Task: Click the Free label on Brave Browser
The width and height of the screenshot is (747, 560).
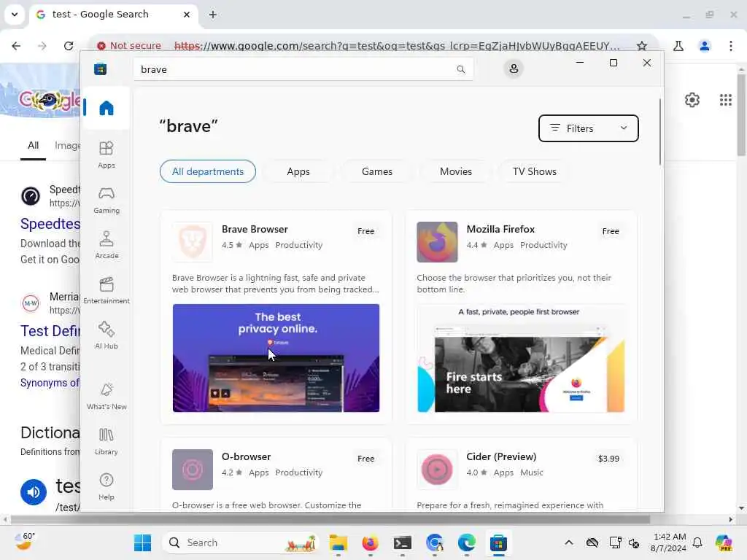Action: (x=366, y=231)
